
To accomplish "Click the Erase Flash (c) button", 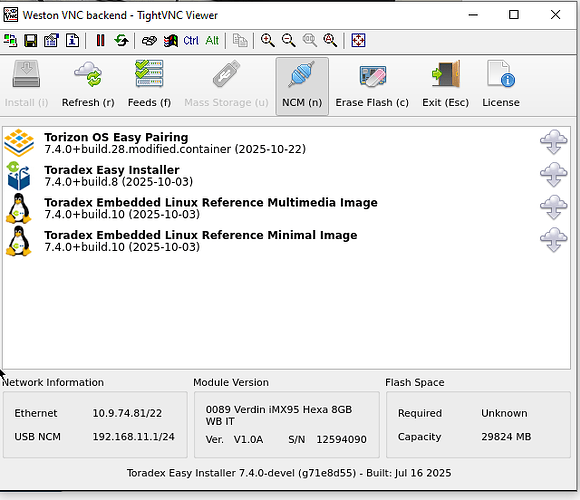I will pyautogui.click(x=372, y=85).
